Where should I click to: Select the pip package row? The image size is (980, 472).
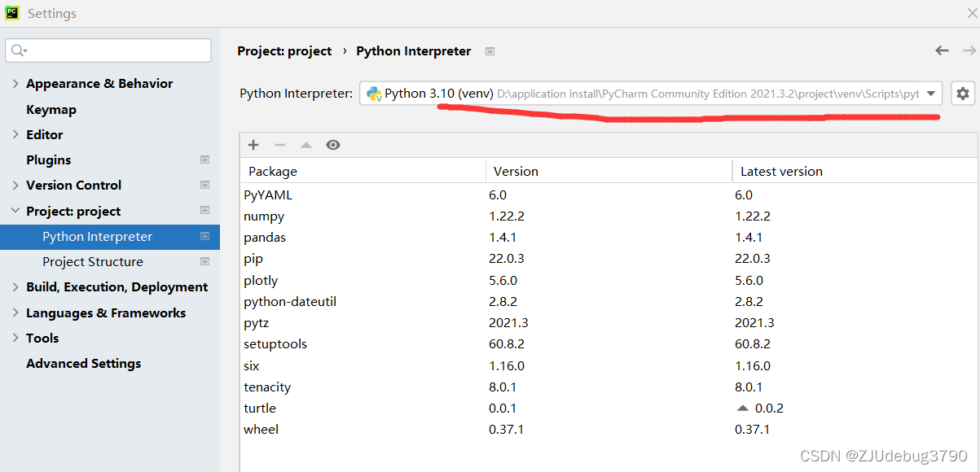(x=609, y=259)
